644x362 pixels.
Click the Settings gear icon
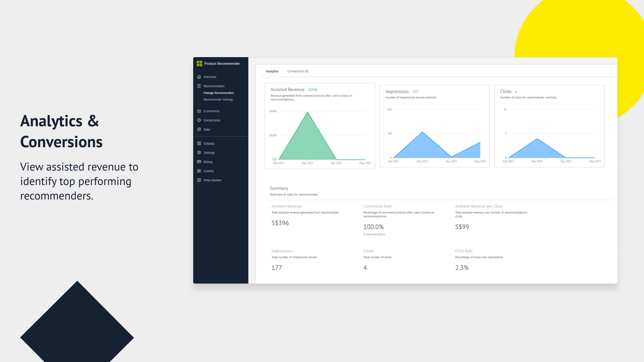199,153
